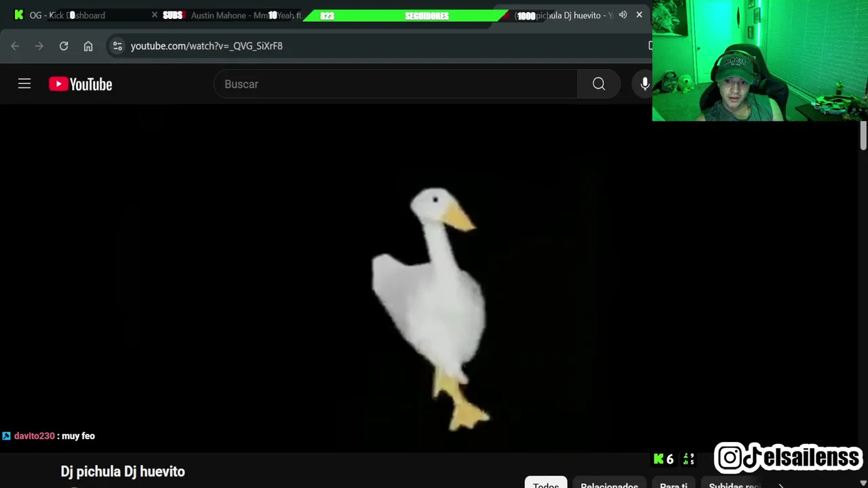Screen dimensions: 868x488
Task: Click the page vertical scrollbar thumb
Action: [x=863, y=136]
